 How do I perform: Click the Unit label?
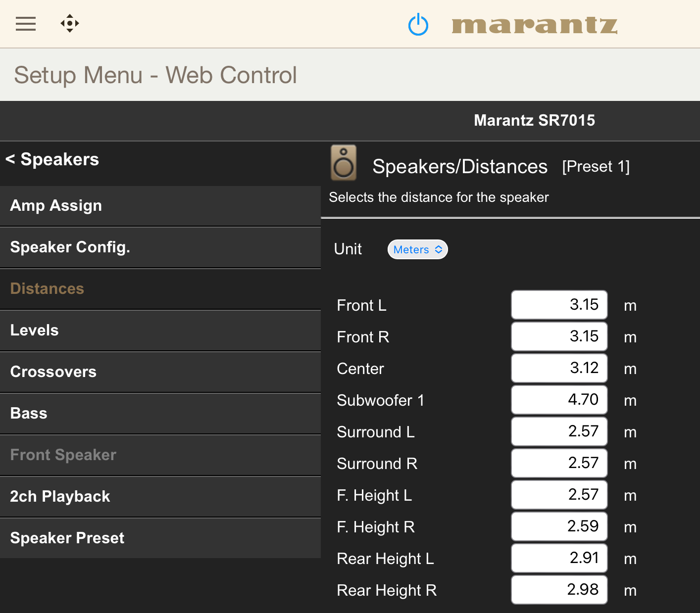point(348,249)
